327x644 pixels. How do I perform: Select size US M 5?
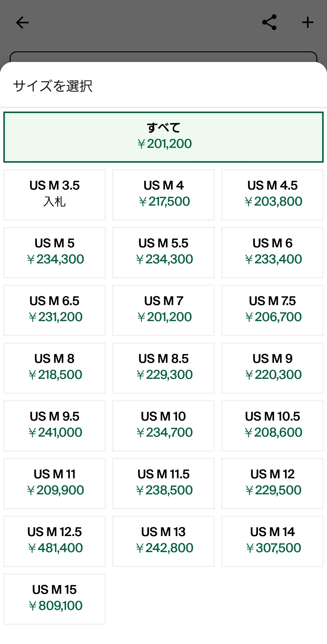[54, 252]
